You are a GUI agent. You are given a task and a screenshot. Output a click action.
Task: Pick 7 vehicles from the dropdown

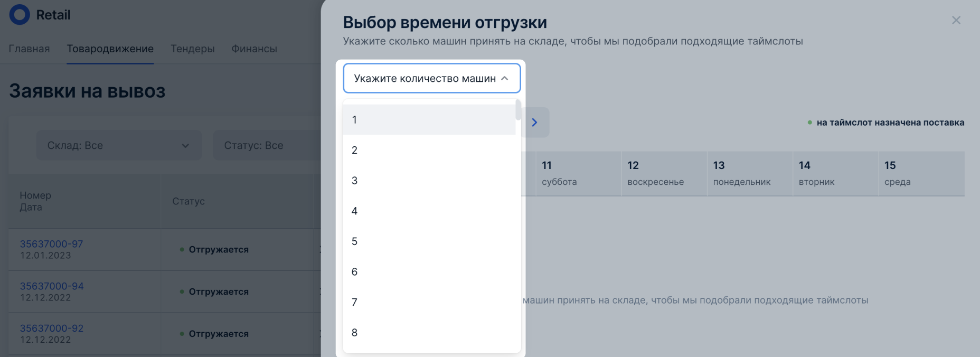(429, 302)
